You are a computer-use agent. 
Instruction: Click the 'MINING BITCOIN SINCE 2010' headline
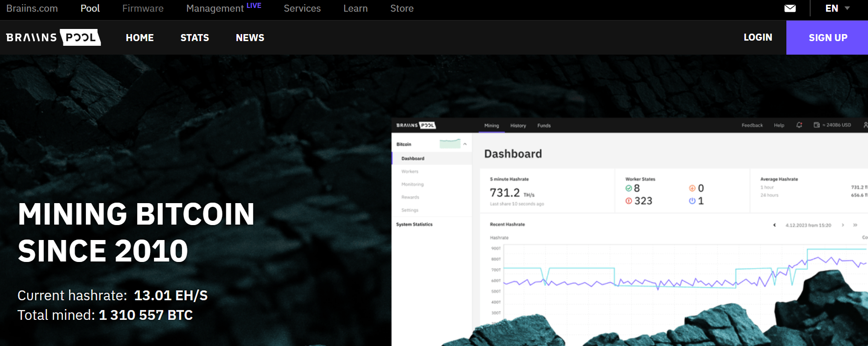coord(136,233)
